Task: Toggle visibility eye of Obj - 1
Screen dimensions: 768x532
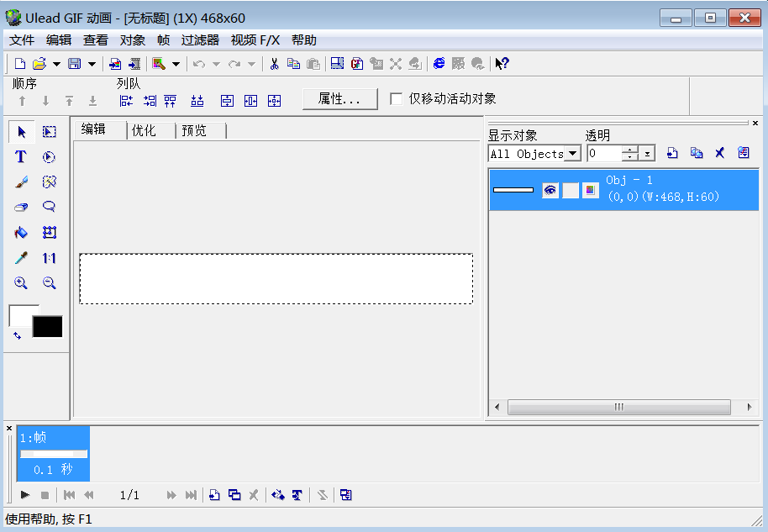Action: tap(550, 190)
